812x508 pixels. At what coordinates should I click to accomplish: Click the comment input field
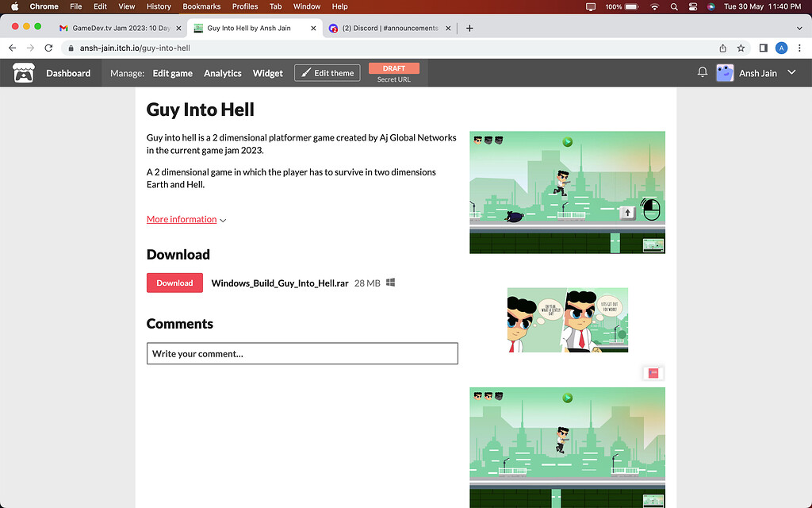[x=302, y=353]
